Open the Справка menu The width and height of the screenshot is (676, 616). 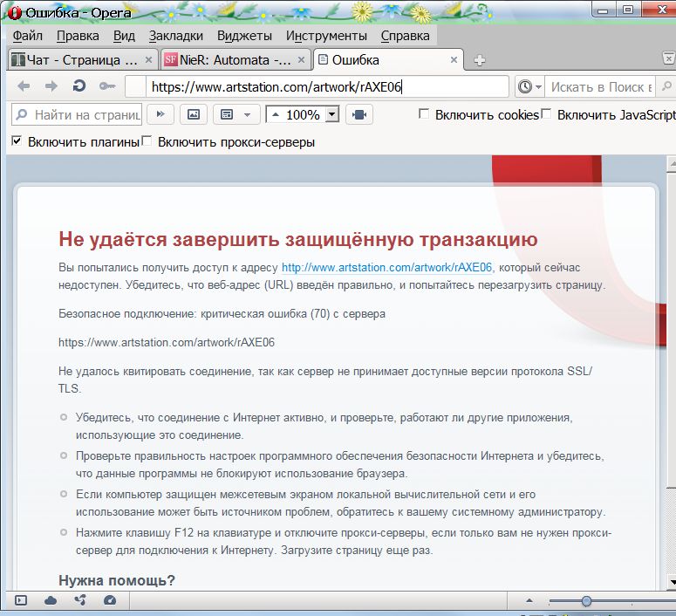406,36
